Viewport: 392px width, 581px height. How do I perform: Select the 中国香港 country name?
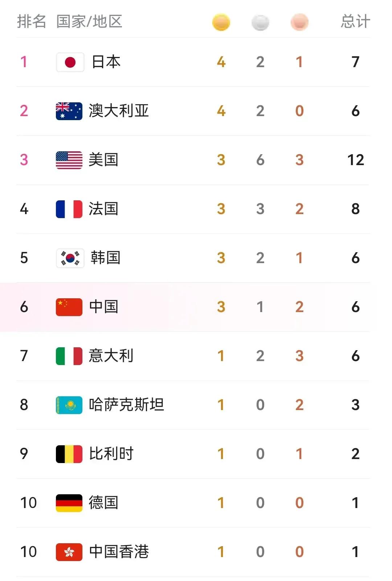pyautogui.click(x=119, y=552)
